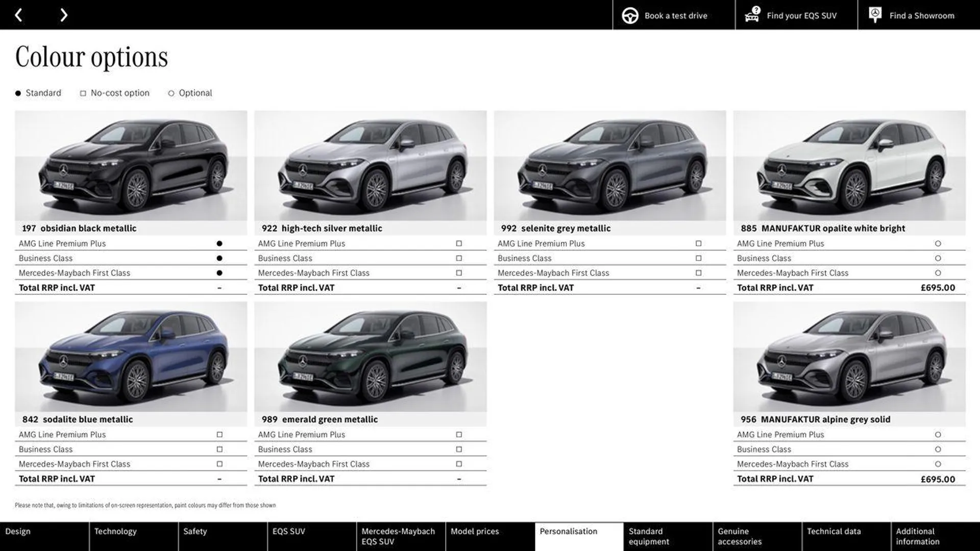This screenshot has width=980, height=551.
Task: Click the Find a Showroom icon
Action: click(x=874, y=15)
